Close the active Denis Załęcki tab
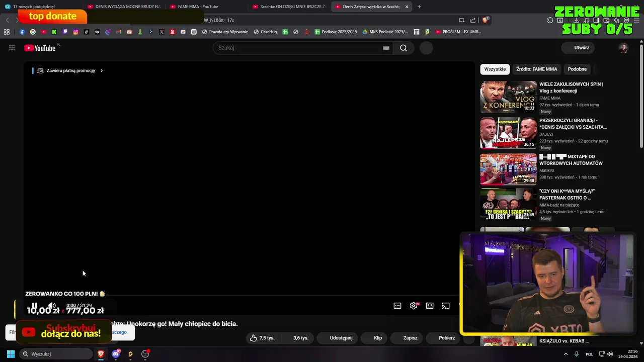This screenshot has width=644, height=362. pyautogui.click(x=407, y=7)
